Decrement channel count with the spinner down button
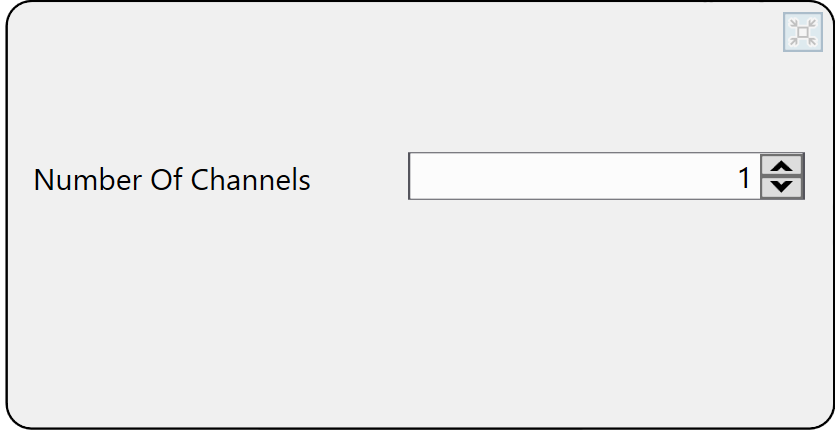Image resolution: width=835 pixels, height=430 pixels. [x=782, y=187]
